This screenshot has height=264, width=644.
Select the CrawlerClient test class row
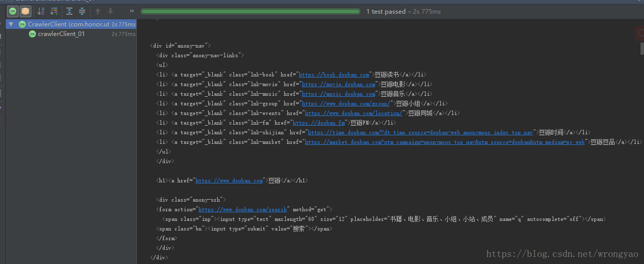(x=71, y=24)
